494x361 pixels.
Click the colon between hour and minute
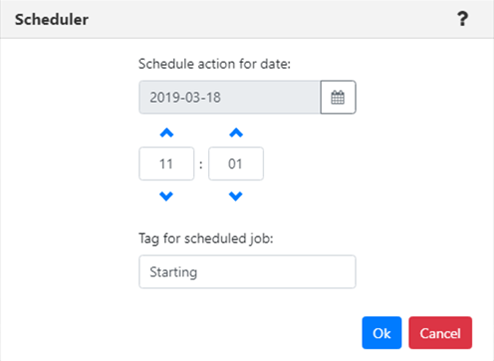pos(201,164)
